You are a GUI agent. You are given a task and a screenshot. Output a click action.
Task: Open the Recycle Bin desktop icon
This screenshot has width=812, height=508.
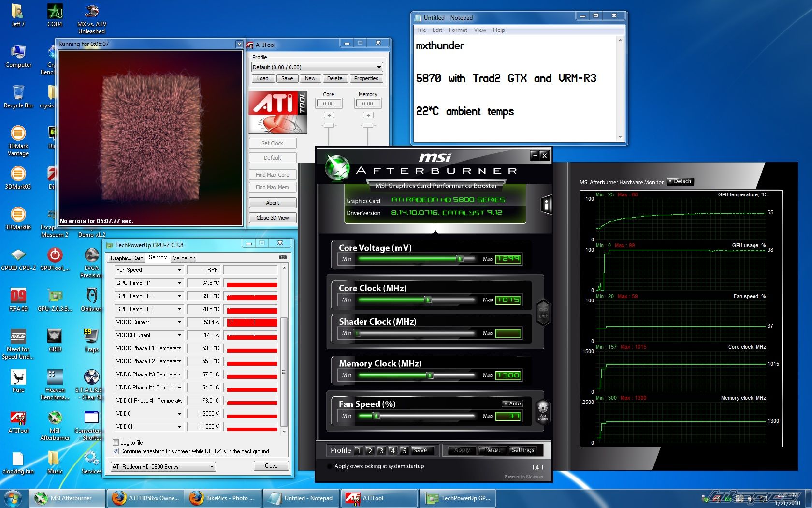pyautogui.click(x=18, y=97)
